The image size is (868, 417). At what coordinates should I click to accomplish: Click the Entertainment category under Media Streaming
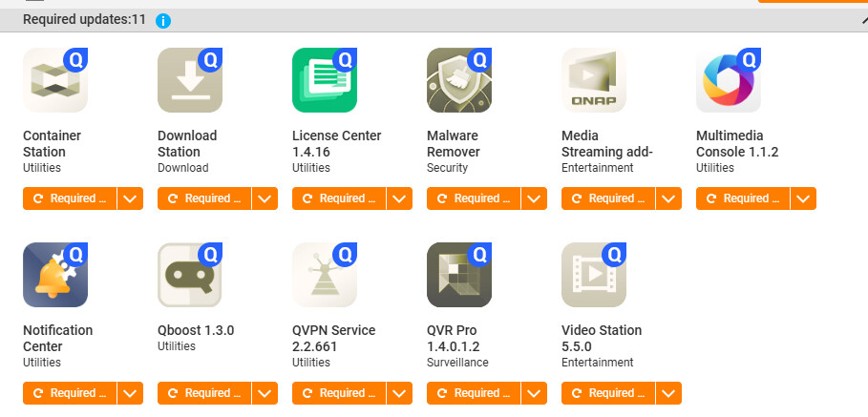click(x=598, y=168)
